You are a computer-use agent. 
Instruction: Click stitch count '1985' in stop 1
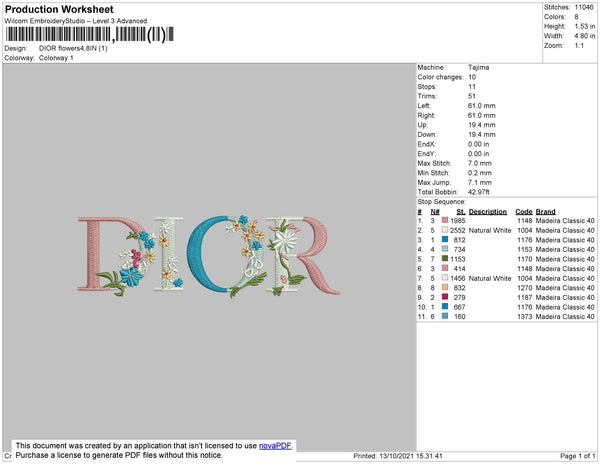point(458,221)
